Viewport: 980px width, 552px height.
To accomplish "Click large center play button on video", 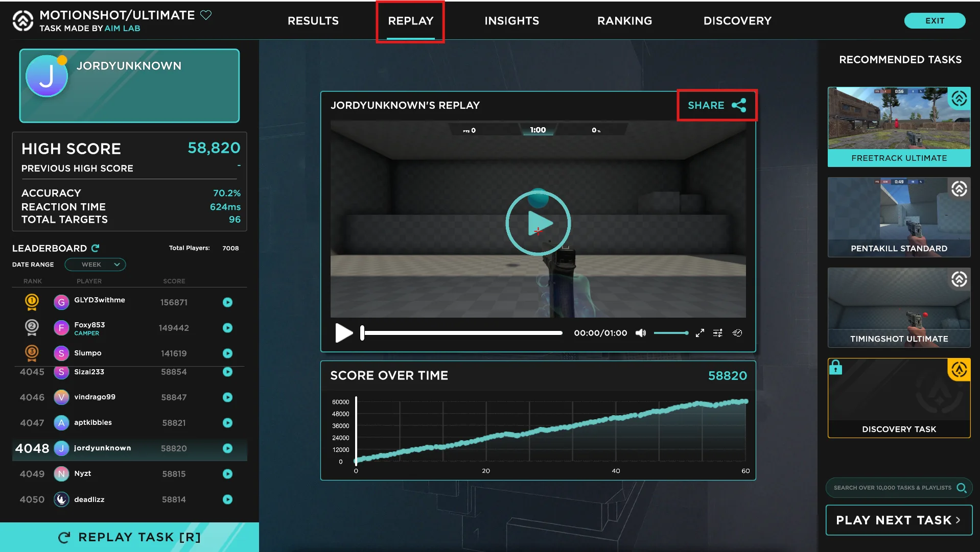I will click(538, 223).
